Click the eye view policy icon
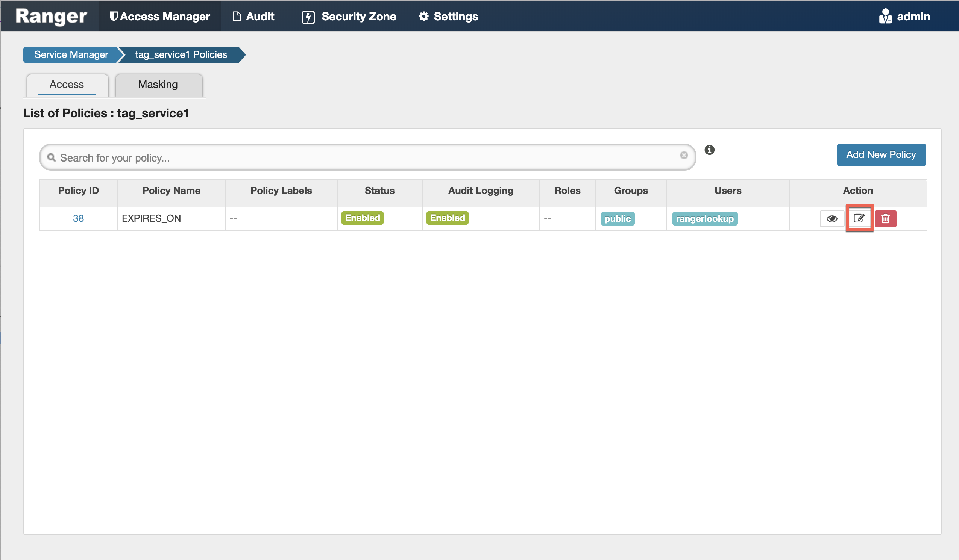Image resolution: width=959 pixels, height=560 pixels. click(x=832, y=219)
